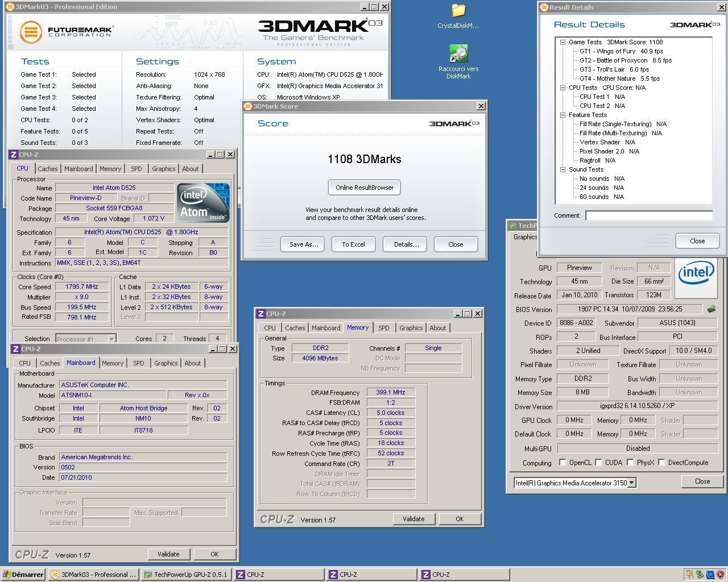Screen dimensions: 728x582
Task: Open CPU tab in CPU-Z Memory window
Action: point(270,328)
